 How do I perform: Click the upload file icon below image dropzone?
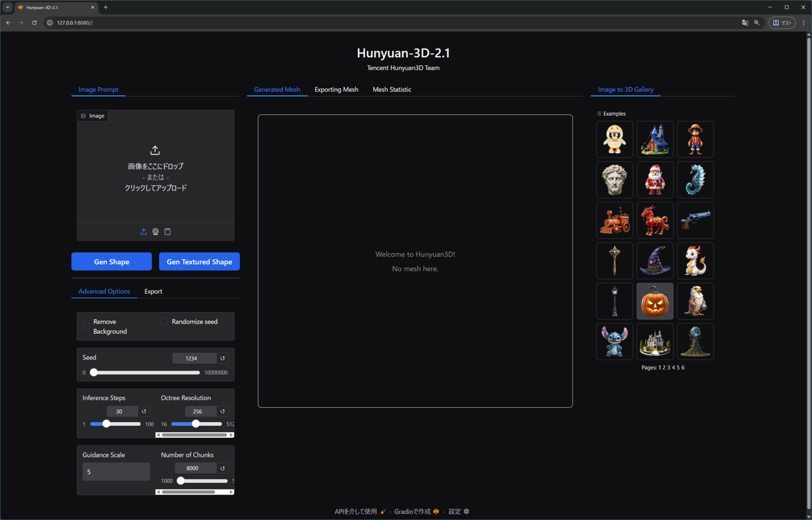144,232
